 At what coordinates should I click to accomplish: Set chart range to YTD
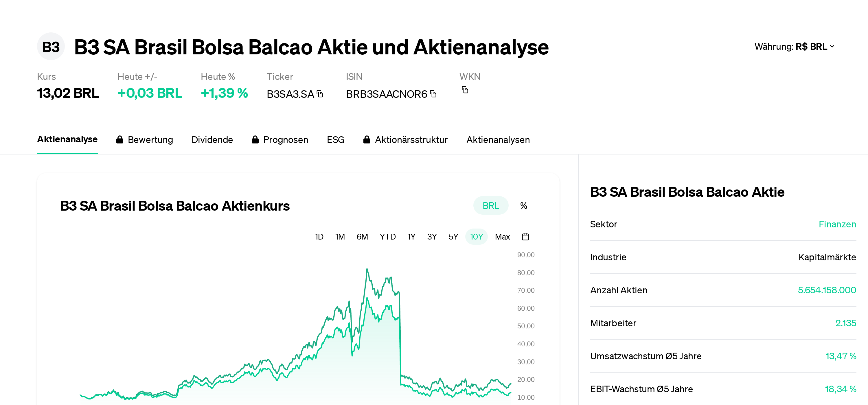coord(387,237)
